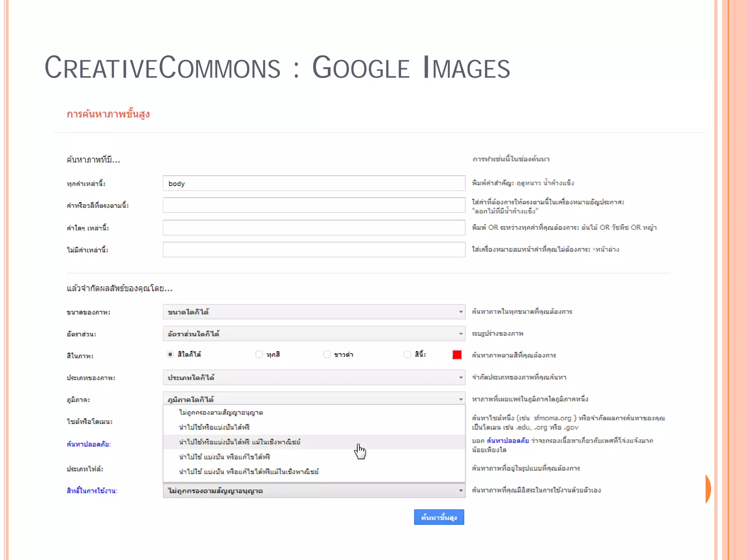Click the 'อัตราส่วน:' label
The image size is (747, 560).
81,334
